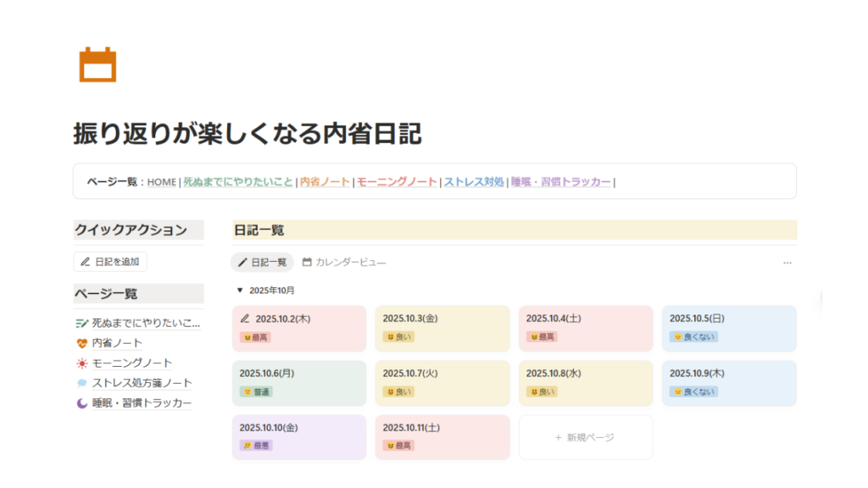The height and width of the screenshot is (488, 868).
Task: Open the モーニングノート link in the top navigation
Action: click(x=397, y=181)
